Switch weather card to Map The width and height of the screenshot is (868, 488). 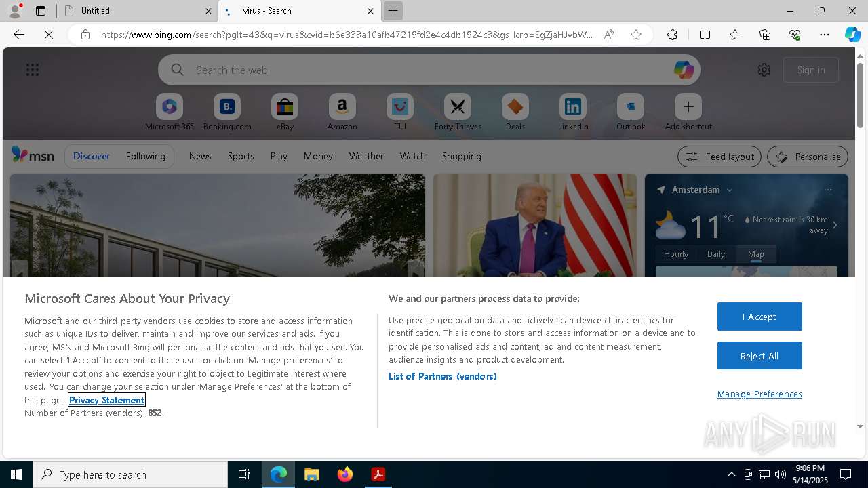(756, 254)
